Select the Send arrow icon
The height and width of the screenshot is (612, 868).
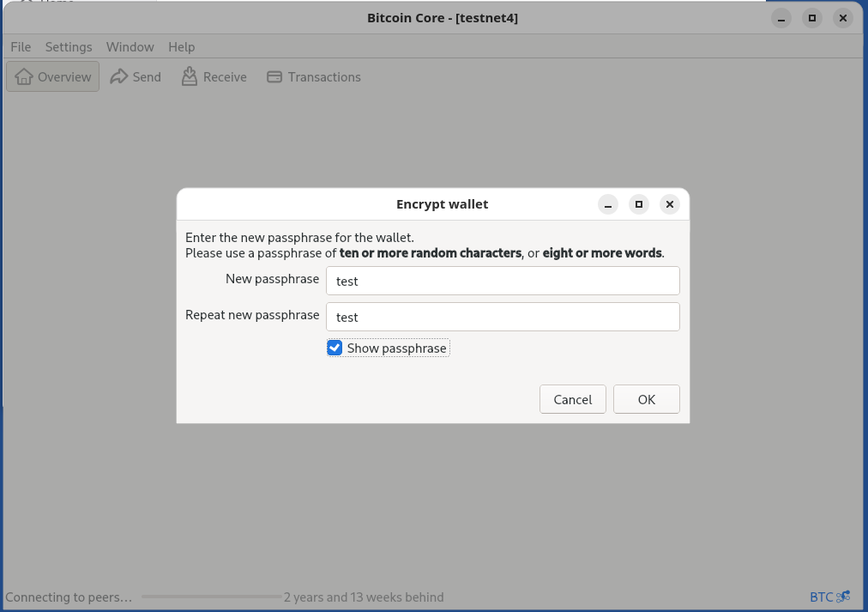pos(118,76)
